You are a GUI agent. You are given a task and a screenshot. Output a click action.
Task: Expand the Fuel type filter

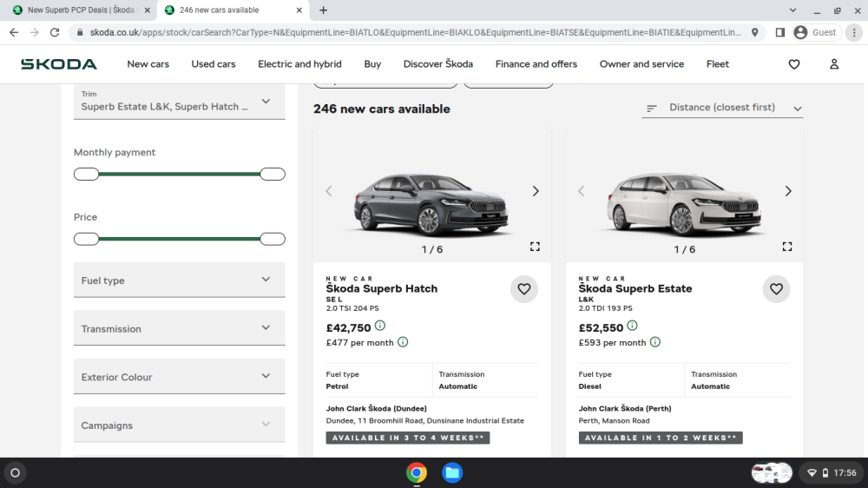(x=180, y=280)
